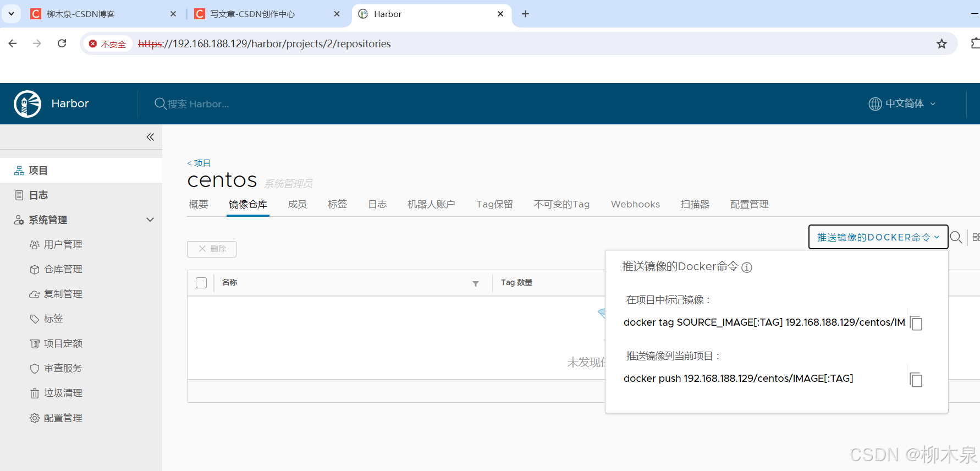
Task: Switch to the 扫描器 tab
Action: [x=695, y=204]
